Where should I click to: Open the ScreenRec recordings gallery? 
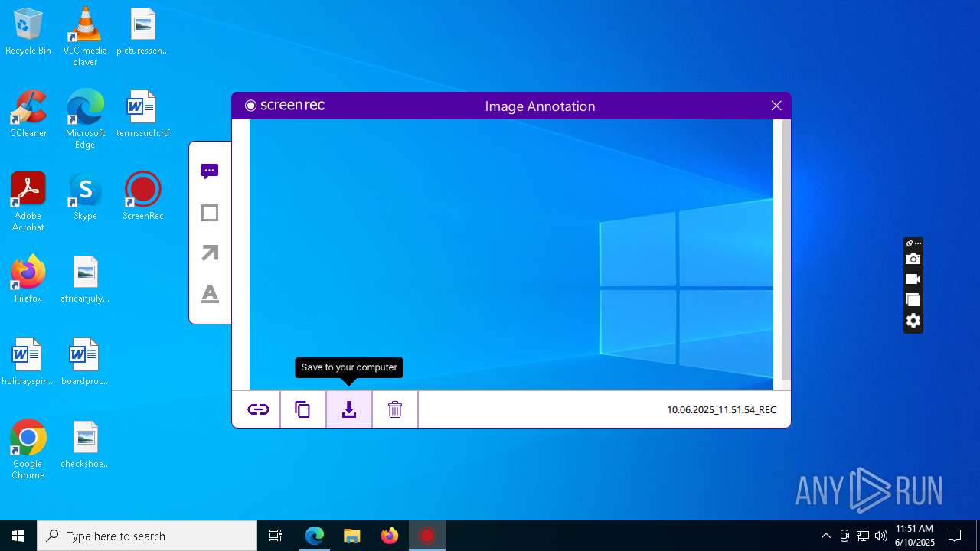coord(913,300)
